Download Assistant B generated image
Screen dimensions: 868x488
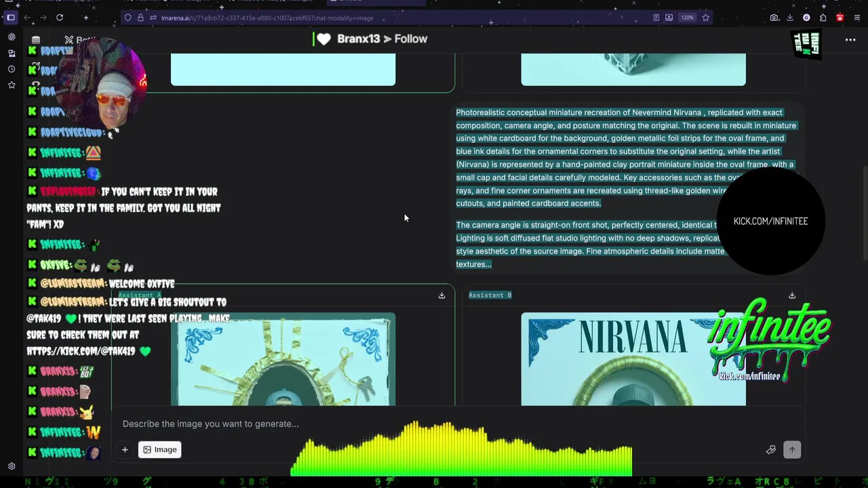(792, 296)
